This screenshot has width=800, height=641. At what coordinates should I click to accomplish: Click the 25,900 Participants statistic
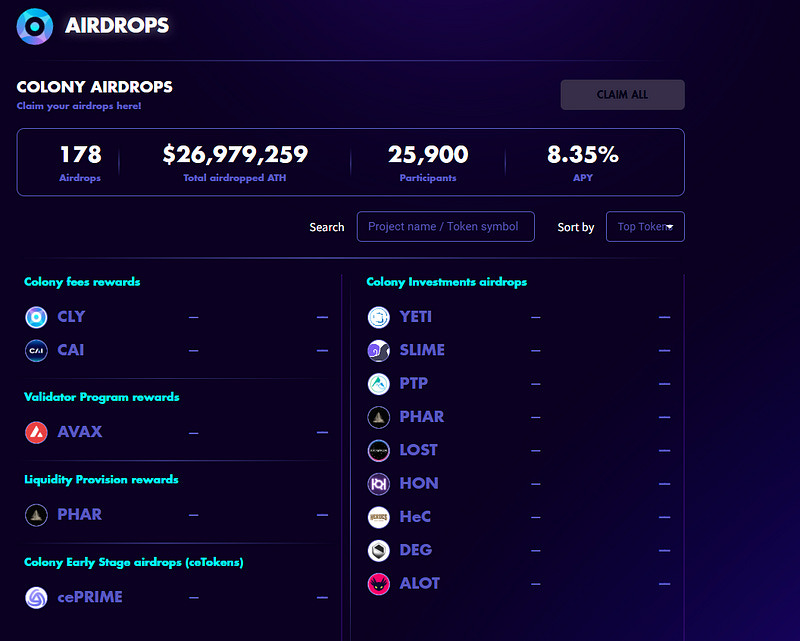pos(428,163)
